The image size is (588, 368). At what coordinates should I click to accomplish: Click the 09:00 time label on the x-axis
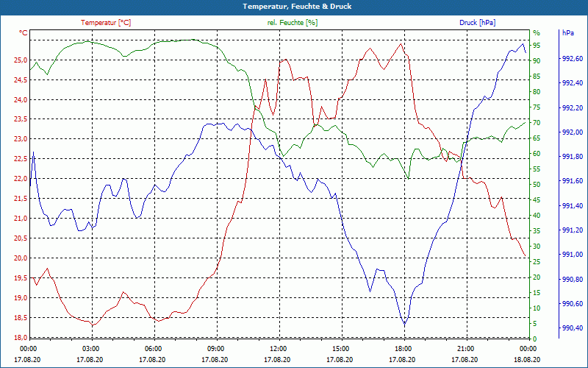click(x=215, y=349)
